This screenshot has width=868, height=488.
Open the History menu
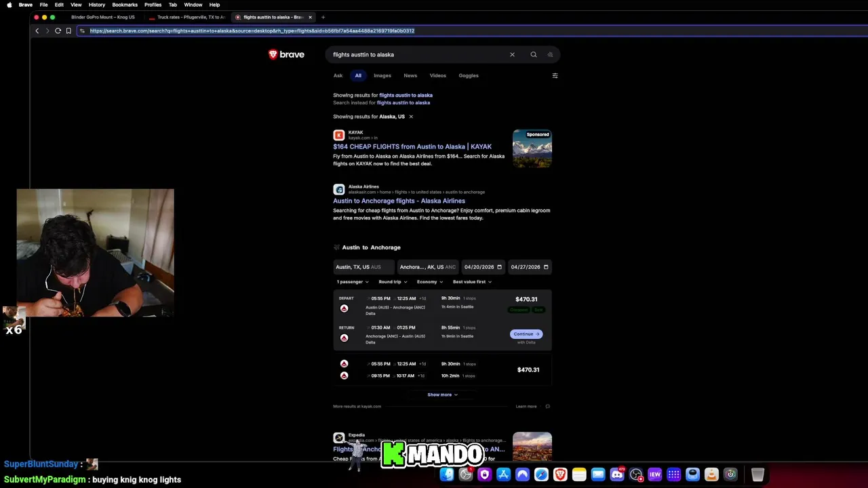97,5
